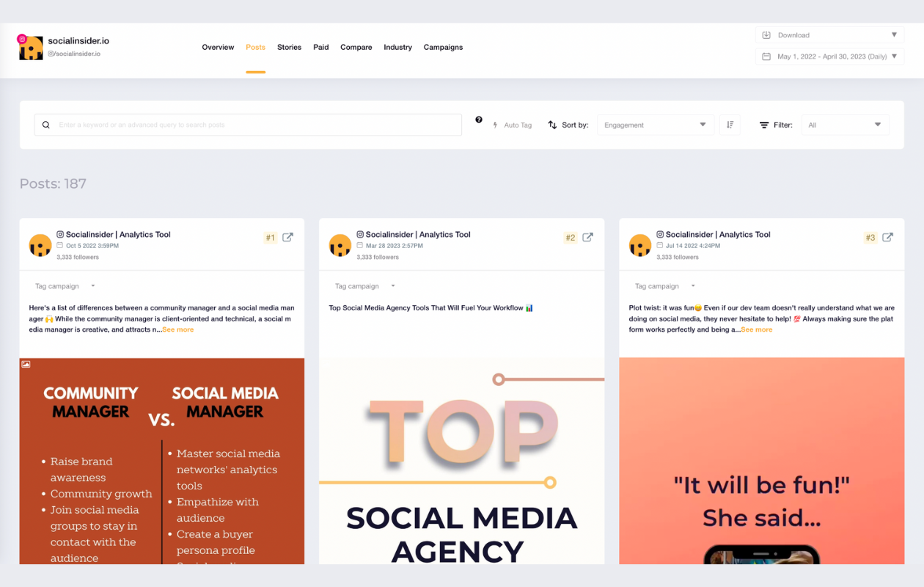Open post #1 in external link
The height and width of the screenshot is (587, 924).
[288, 237]
